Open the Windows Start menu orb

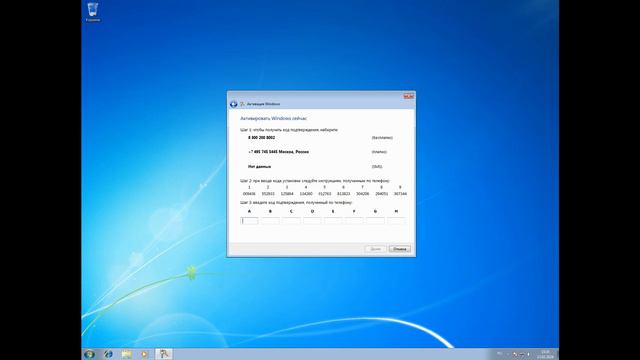(x=89, y=354)
